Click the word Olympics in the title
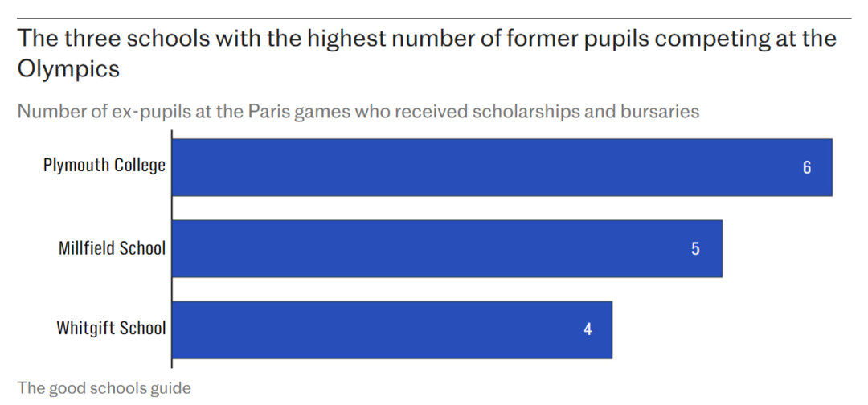 point(68,69)
